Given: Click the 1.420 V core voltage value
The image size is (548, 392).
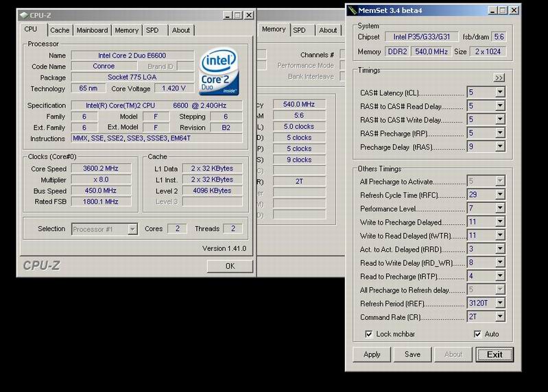Looking at the screenshot, I should pos(174,88).
